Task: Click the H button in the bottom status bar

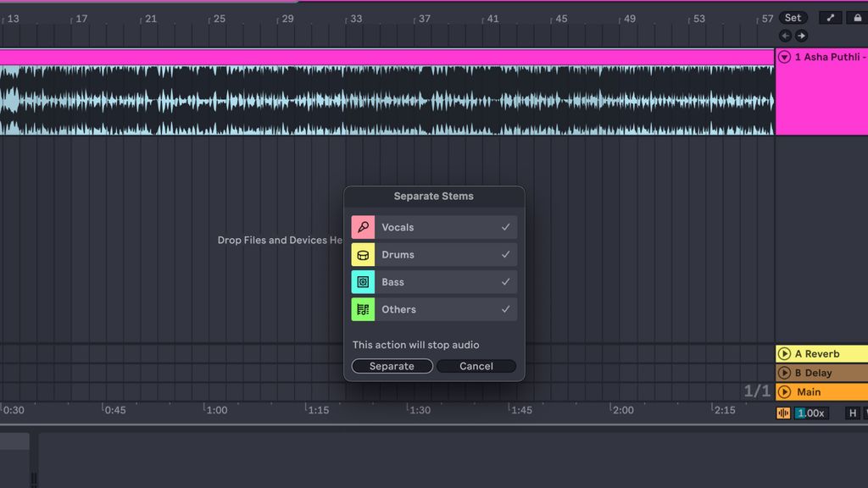Action: pos(853,413)
